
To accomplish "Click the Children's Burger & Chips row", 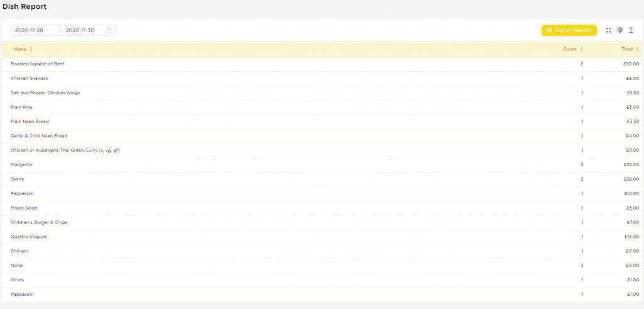I will (322, 223).
